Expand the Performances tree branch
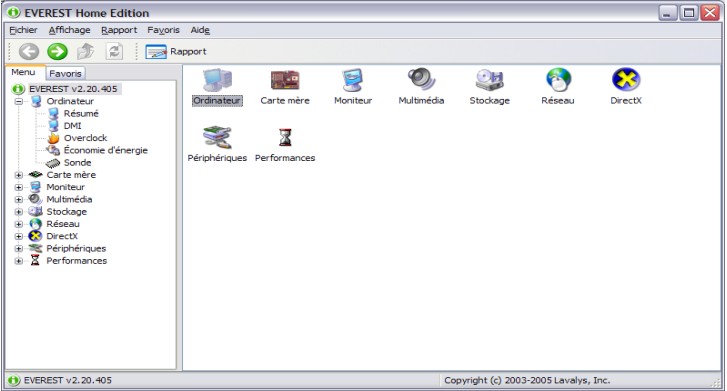Viewport: 727px width, 391px height. pyautogui.click(x=19, y=261)
